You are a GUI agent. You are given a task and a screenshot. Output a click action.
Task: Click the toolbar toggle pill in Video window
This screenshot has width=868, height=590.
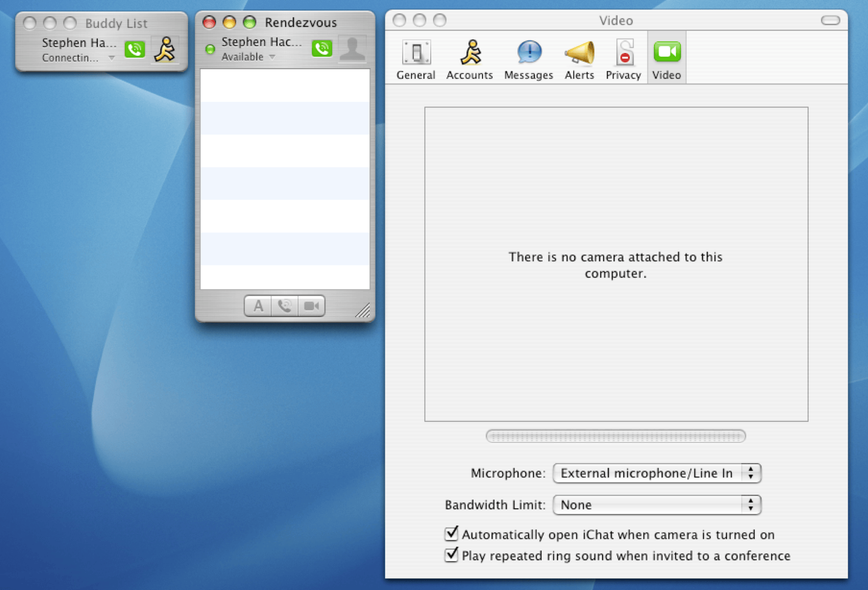831,20
